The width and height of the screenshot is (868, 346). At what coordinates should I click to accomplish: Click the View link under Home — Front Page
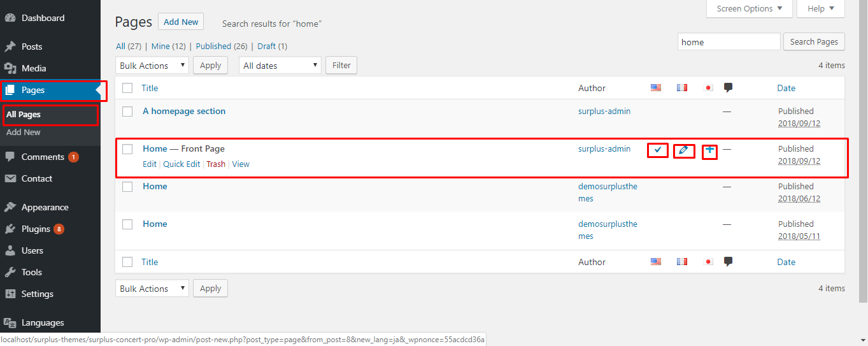(x=241, y=164)
